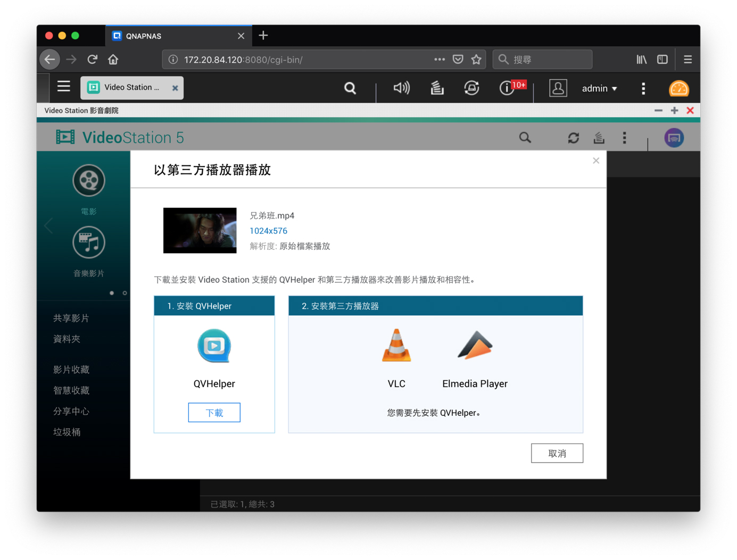Open 垃圾桶 in the sidebar
737x560 pixels.
coord(67,432)
